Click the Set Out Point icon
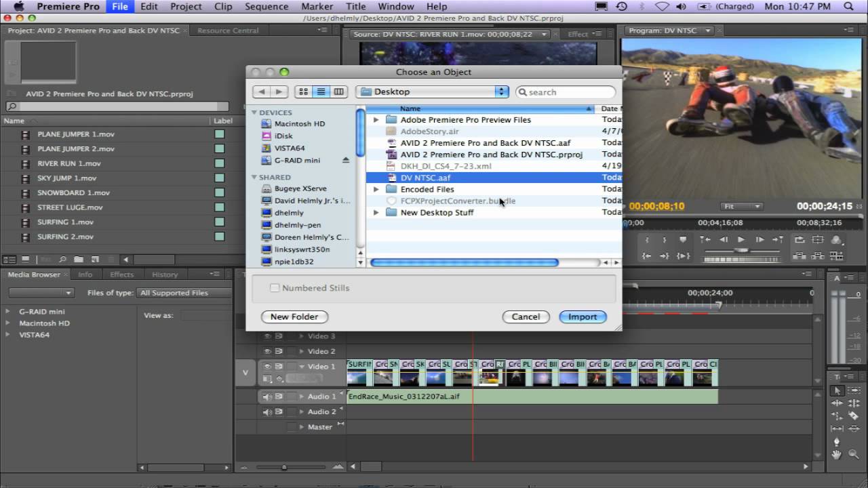Screen dimensions: 868x488 point(665,239)
